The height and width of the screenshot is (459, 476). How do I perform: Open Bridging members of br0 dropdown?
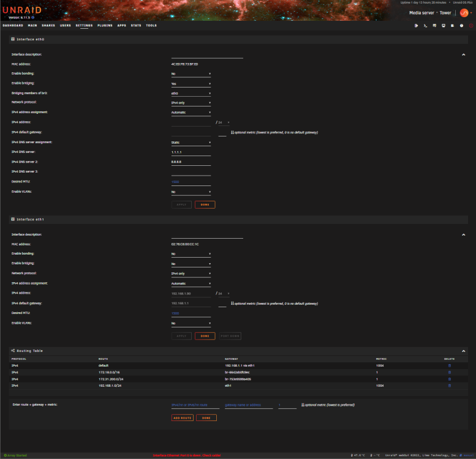(x=191, y=94)
